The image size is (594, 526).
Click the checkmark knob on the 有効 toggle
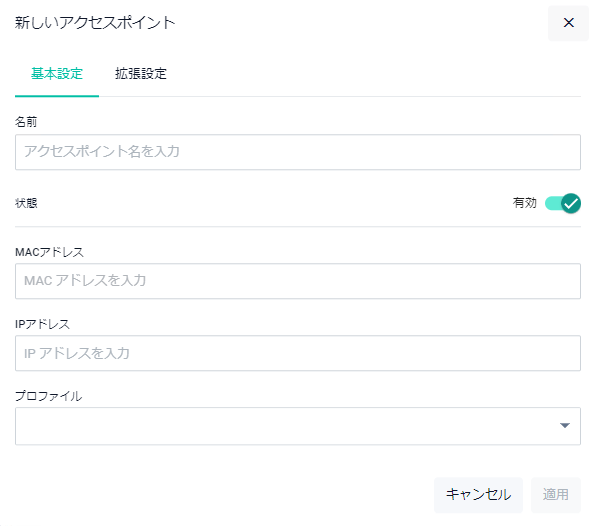pos(571,204)
